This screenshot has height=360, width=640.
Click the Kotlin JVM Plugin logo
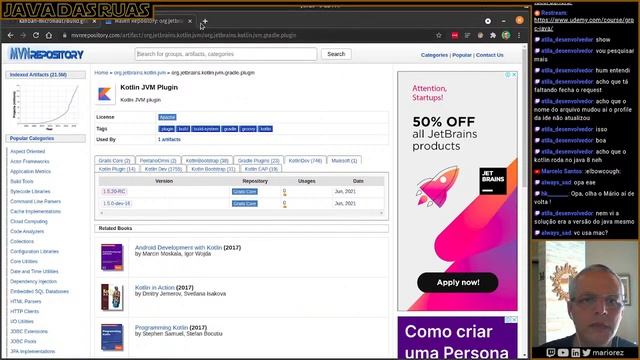[x=104, y=94]
